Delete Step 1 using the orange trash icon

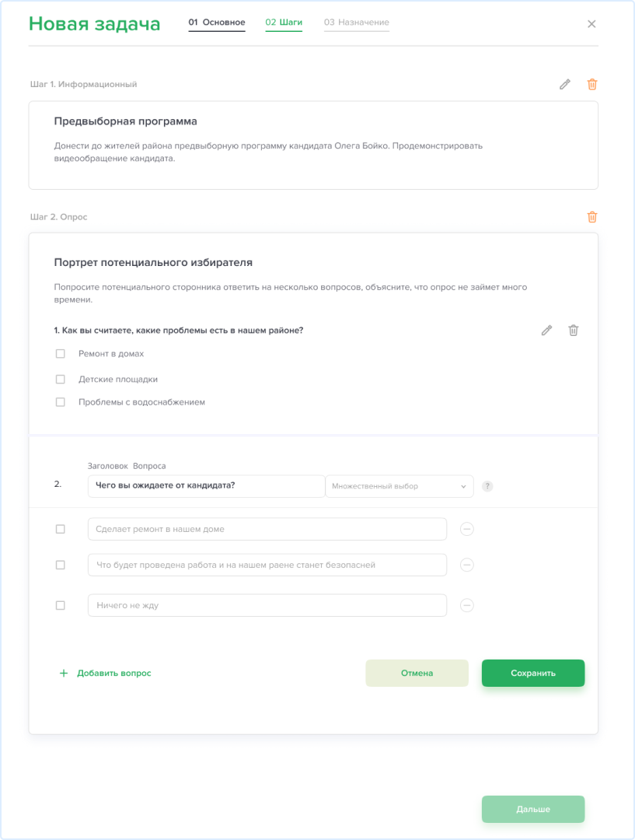(x=592, y=84)
